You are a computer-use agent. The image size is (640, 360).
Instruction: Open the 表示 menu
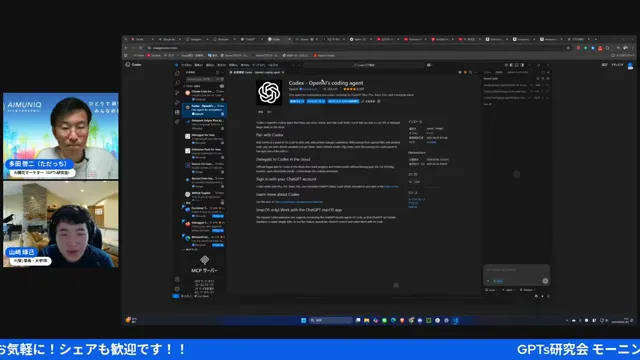[x=222, y=65]
